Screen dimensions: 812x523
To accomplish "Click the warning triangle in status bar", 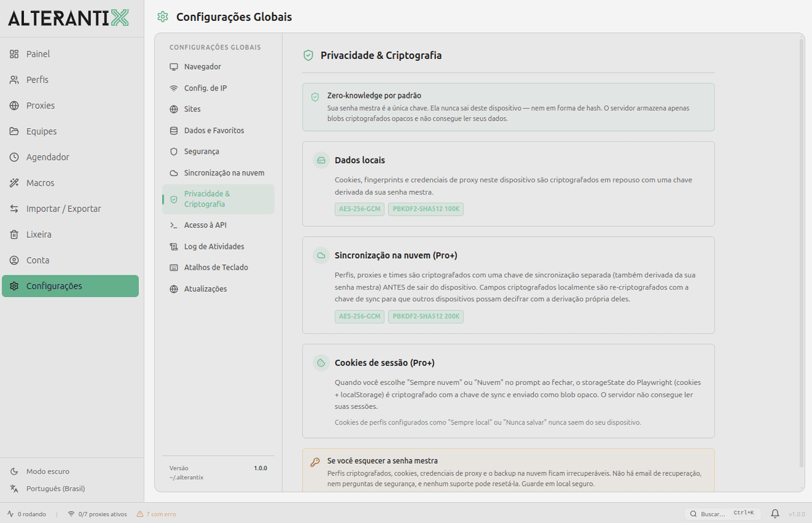I will tap(140, 514).
